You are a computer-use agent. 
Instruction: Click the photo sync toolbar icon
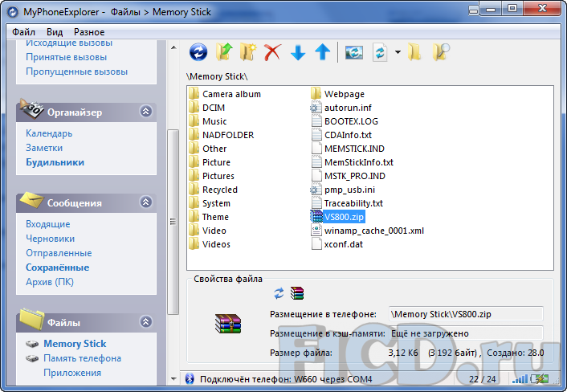click(x=354, y=53)
